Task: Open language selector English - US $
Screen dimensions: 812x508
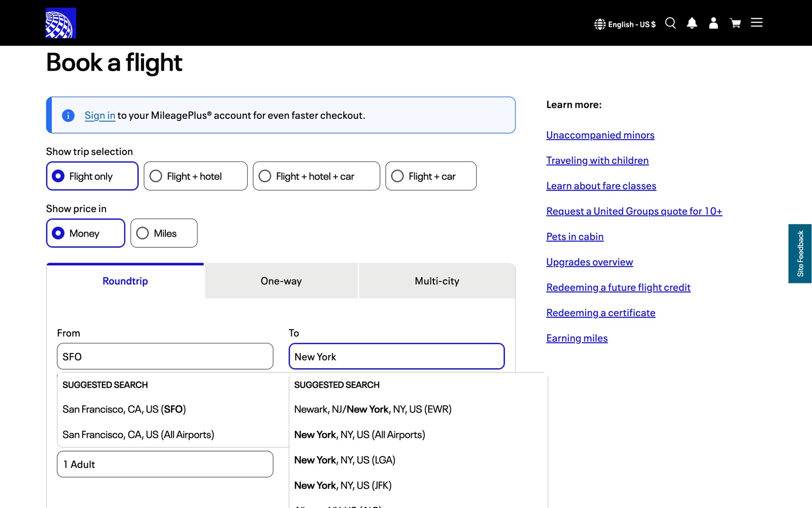Action: tap(625, 24)
